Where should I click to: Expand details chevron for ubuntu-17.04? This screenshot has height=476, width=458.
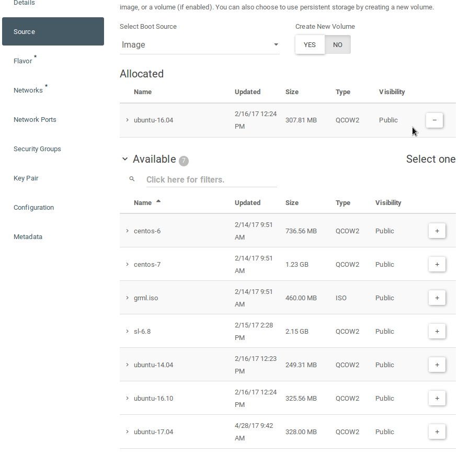(x=127, y=432)
